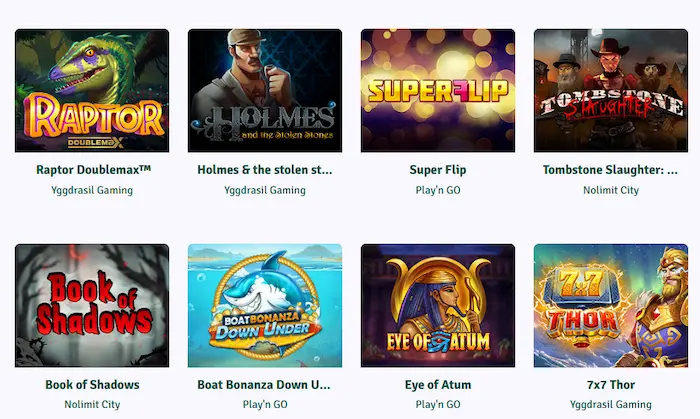
Task: Select the 7x7 Thor title link
Action: pos(611,385)
